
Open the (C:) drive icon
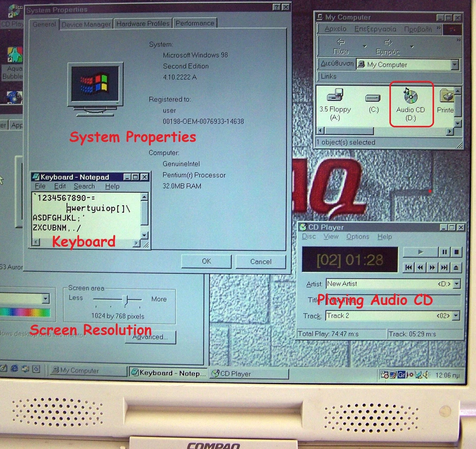click(373, 98)
